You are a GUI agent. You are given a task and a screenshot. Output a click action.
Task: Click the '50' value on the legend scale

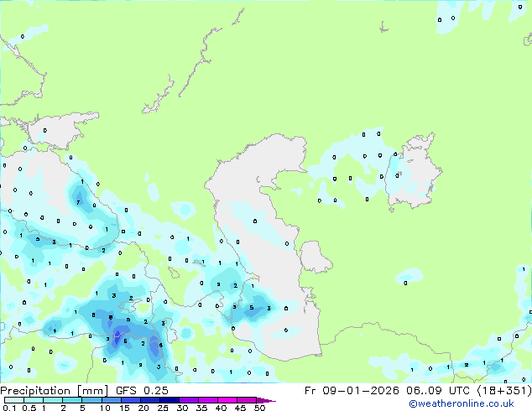point(259,408)
